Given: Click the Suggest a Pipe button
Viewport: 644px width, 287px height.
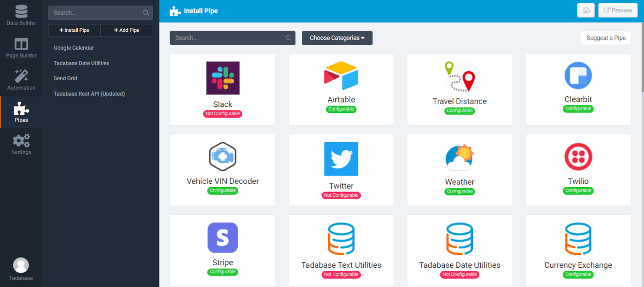Looking at the screenshot, I should pos(606,38).
